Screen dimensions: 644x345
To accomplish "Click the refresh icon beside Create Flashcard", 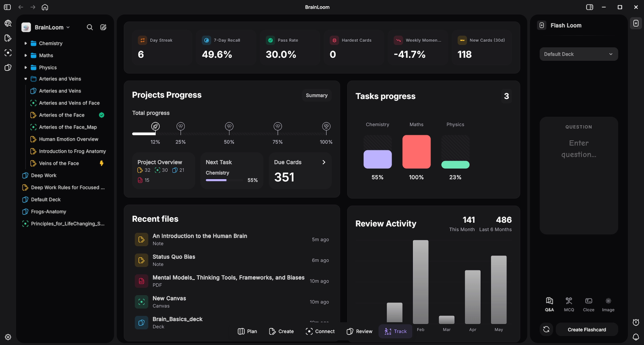I will coord(546,329).
